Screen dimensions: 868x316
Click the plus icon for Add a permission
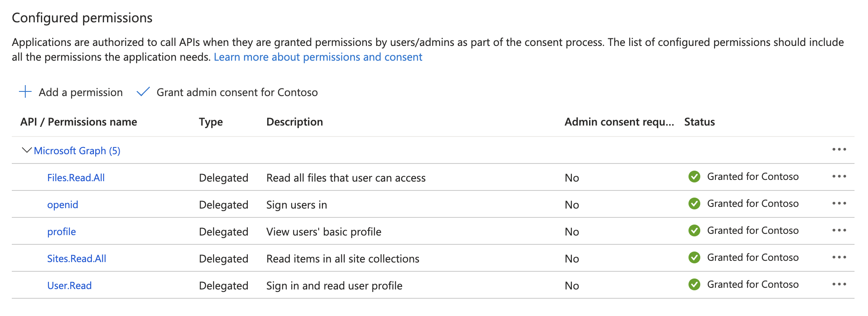coord(25,92)
